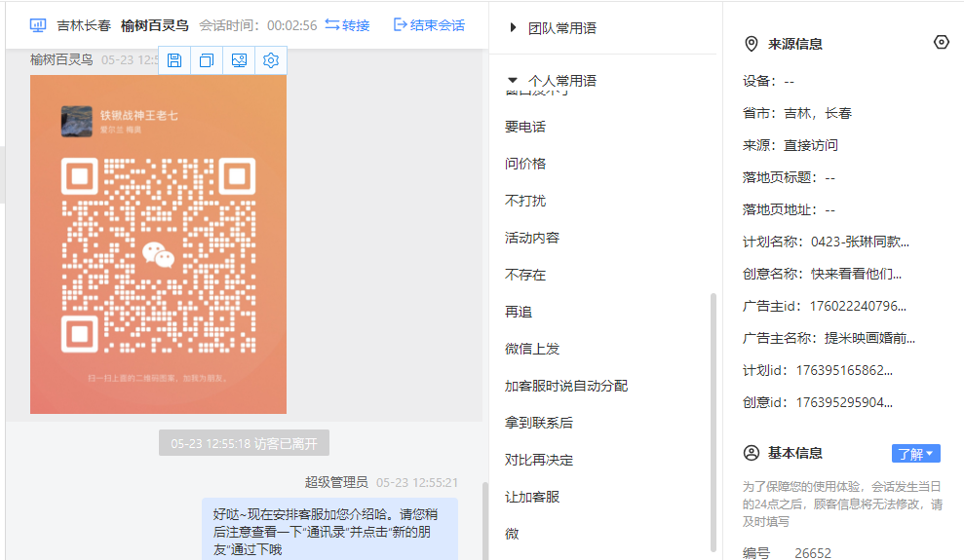Viewport: 964px width, 560px height.
Task: Click the 访客已离开 status notice
Action: (x=244, y=443)
